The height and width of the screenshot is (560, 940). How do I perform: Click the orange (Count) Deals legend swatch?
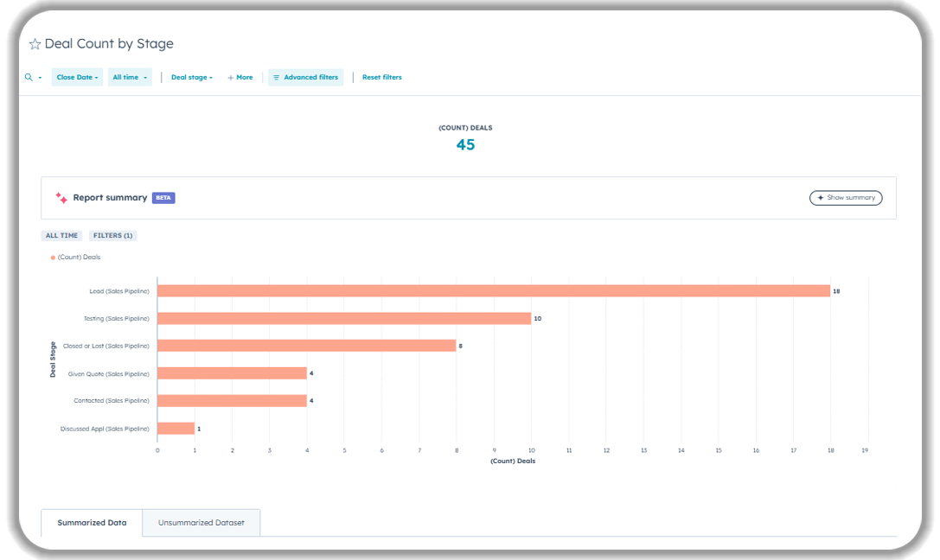click(52, 257)
